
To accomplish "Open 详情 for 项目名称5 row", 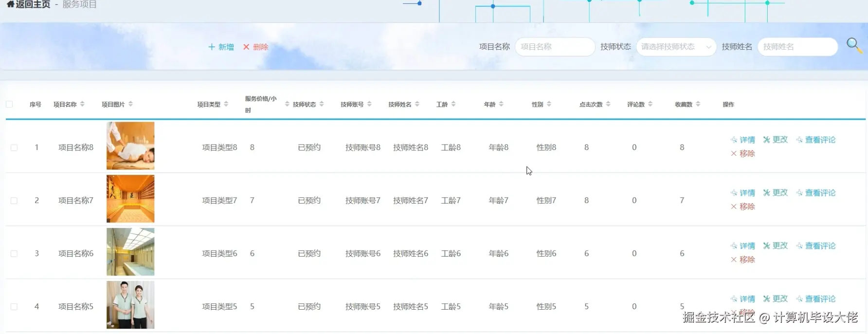I will [x=743, y=299].
